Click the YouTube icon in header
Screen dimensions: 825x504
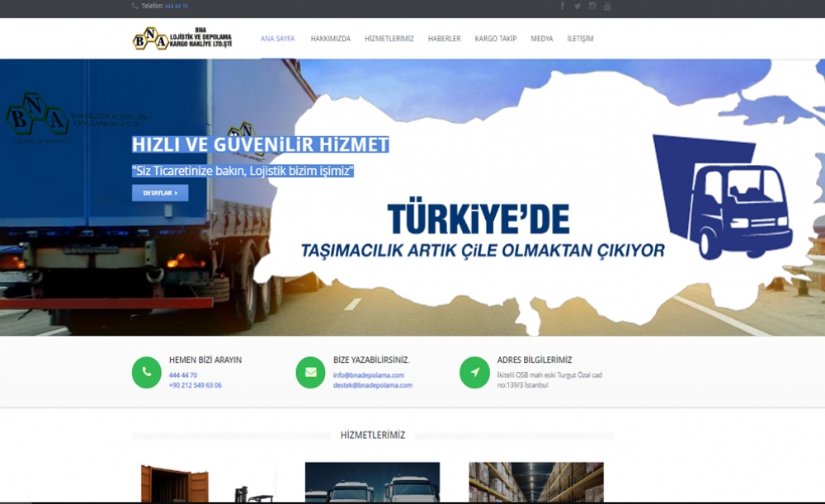pos(607,6)
